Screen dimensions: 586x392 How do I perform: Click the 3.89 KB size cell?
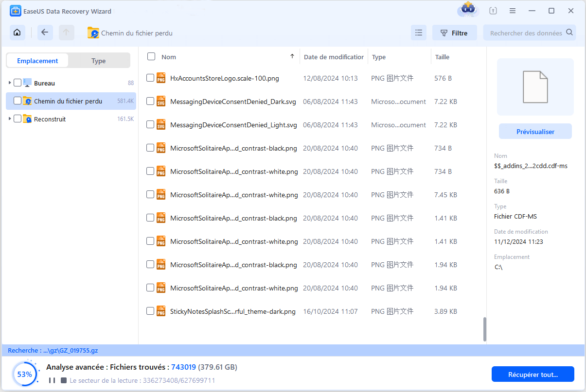pyautogui.click(x=445, y=311)
